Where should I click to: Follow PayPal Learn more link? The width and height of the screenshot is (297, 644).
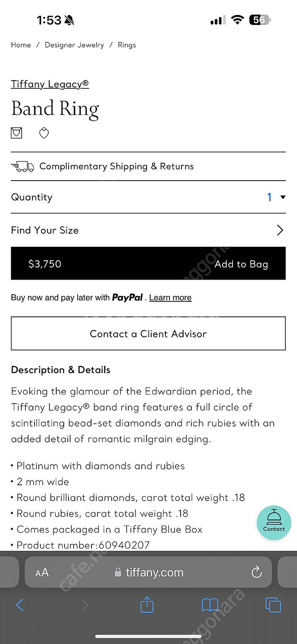170,297
